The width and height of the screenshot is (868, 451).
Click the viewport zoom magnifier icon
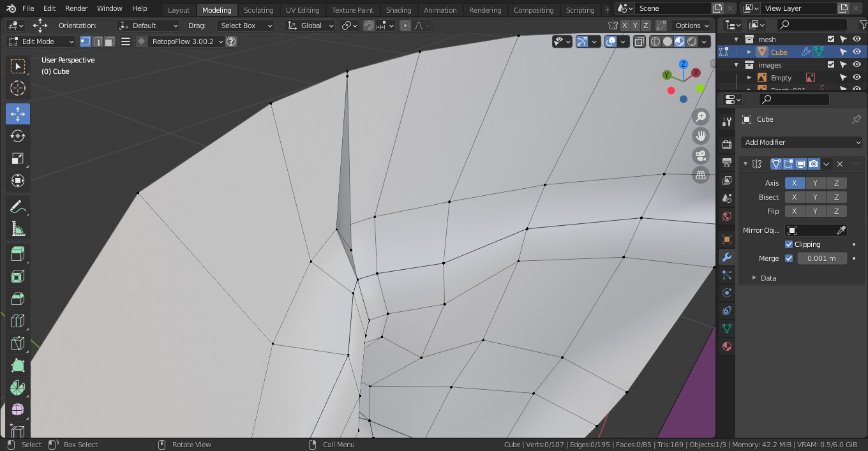coord(701,116)
